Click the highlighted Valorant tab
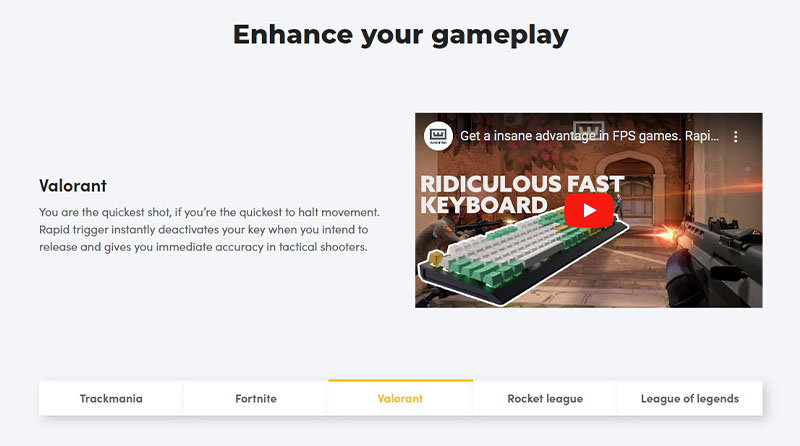The height and width of the screenshot is (446, 800). pos(400,398)
